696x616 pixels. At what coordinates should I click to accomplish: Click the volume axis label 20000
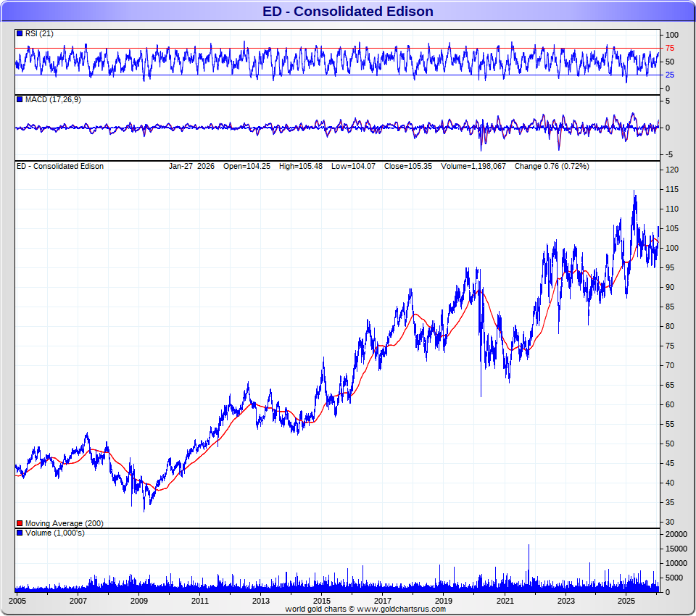[x=676, y=534]
